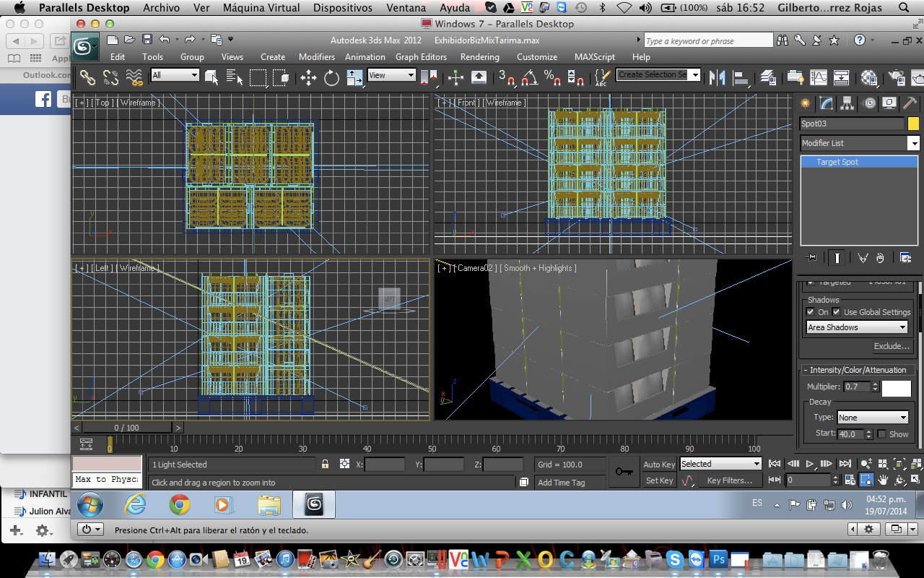Click the Auto Key button
Viewport: 924px width, 578px height.
659,465
